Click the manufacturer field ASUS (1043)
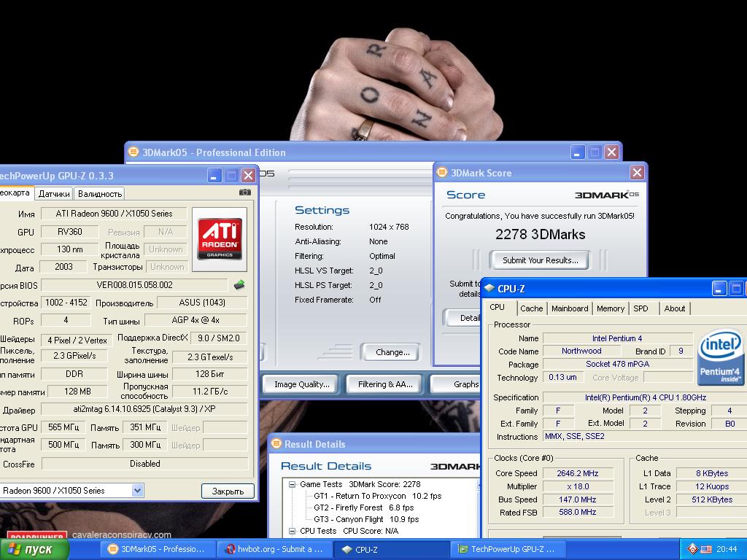 (x=202, y=303)
